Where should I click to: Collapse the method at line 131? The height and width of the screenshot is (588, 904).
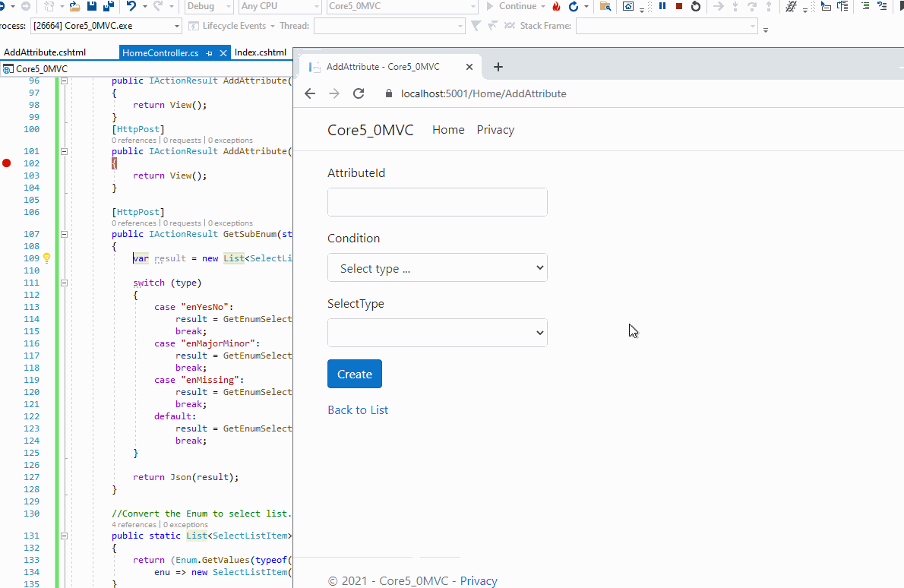pos(65,536)
